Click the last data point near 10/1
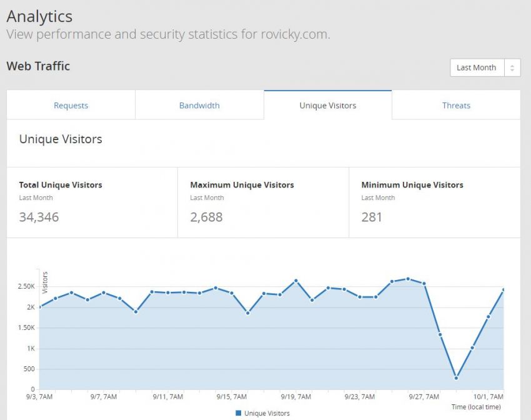The width and height of the screenshot is (531, 420). tap(503, 290)
